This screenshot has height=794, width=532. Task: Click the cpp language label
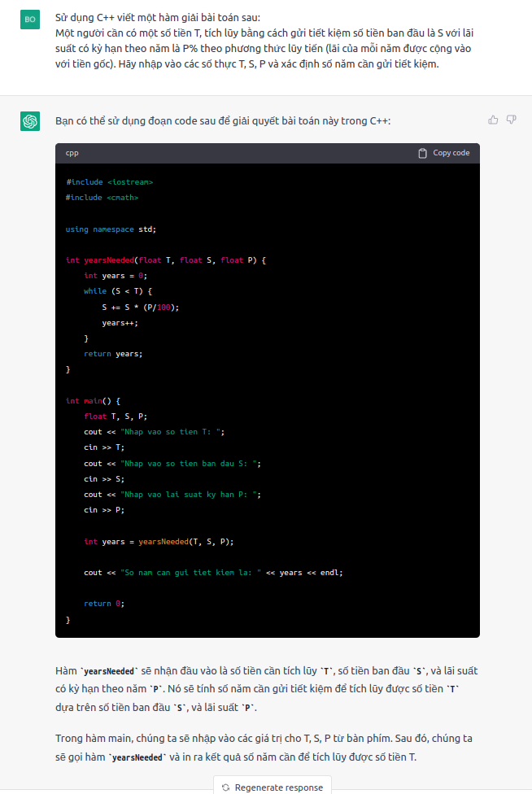coord(72,153)
